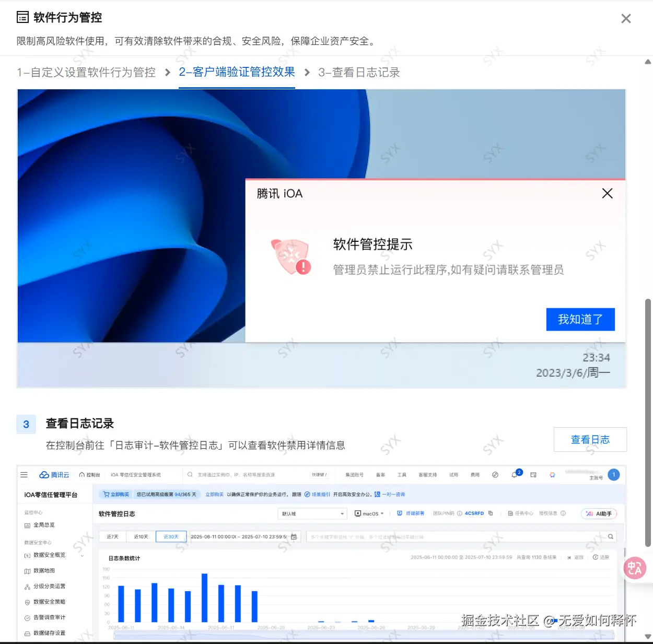The height and width of the screenshot is (644, 653).
Task: Copy the PIN code 4CSRFD
Action: coord(491,513)
